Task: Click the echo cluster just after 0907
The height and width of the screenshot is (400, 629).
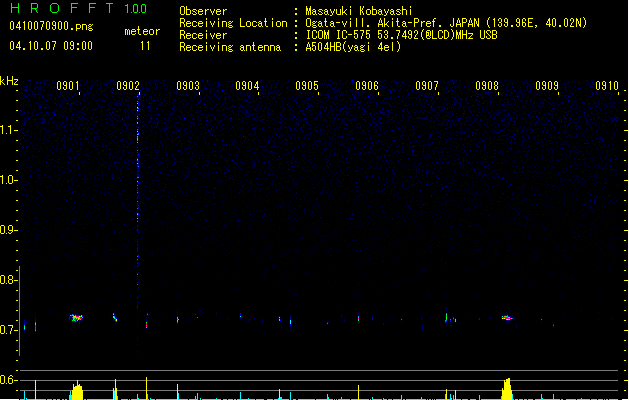Action: tap(450, 318)
